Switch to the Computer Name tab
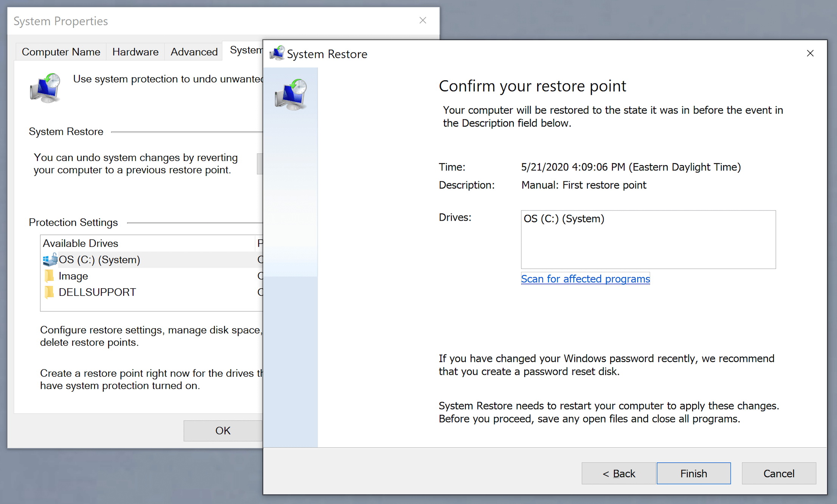This screenshot has width=837, height=504. 61,52
